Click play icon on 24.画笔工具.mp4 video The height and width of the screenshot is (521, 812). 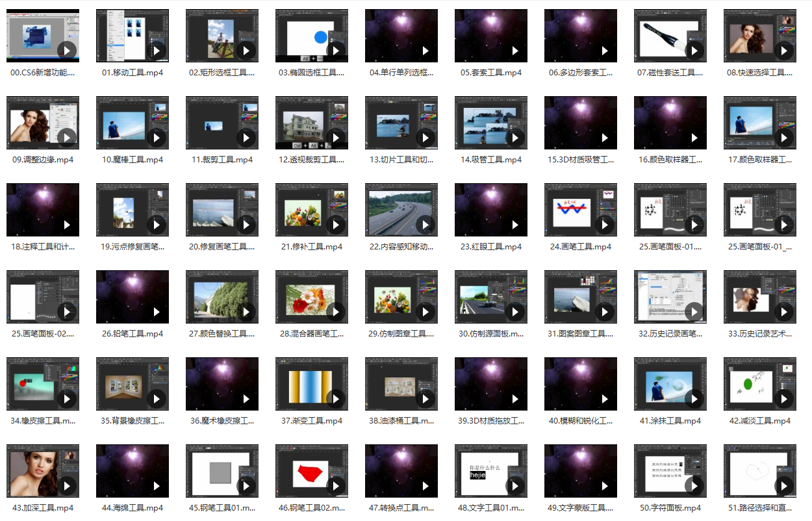click(605, 225)
